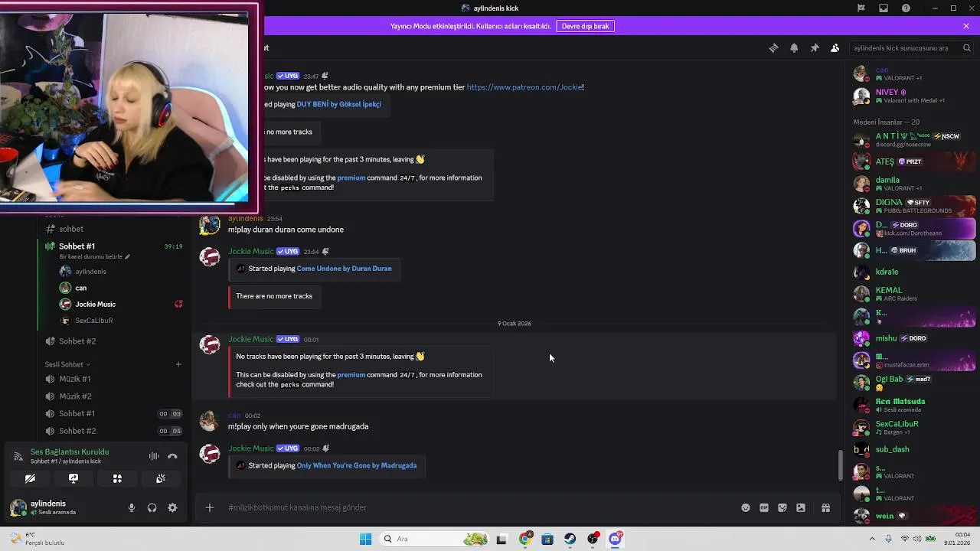Add channel with Sesli Sohbet plus icon

point(178,364)
